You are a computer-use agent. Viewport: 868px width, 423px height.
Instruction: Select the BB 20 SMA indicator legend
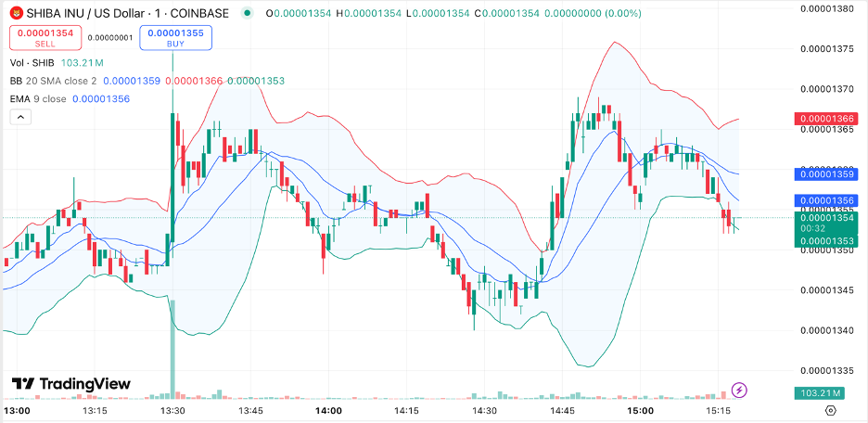click(54, 81)
